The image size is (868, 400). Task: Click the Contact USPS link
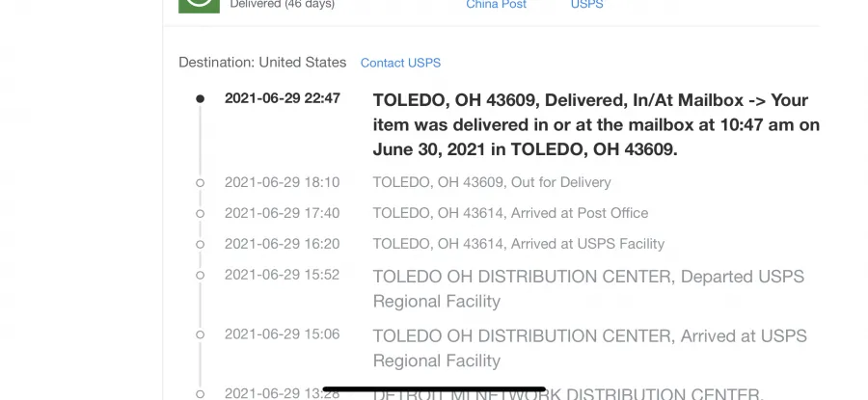coord(400,63)
